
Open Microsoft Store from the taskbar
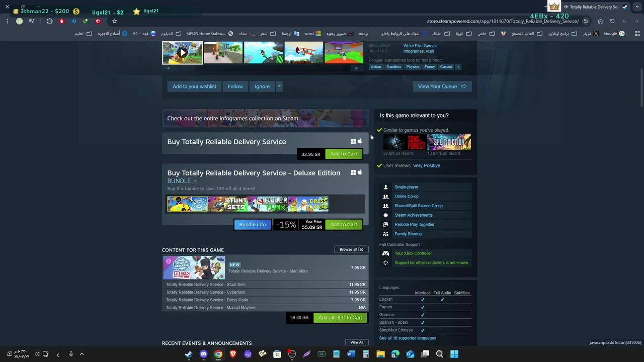277,354
